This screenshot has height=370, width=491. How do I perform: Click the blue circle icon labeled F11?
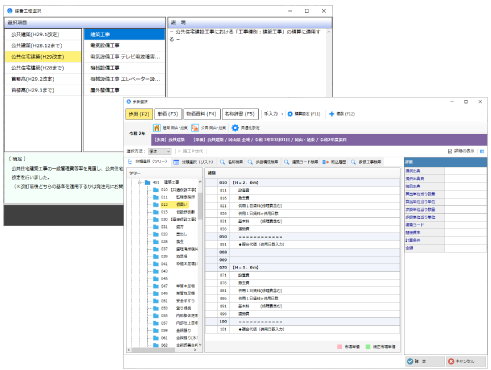pos(290,114)
